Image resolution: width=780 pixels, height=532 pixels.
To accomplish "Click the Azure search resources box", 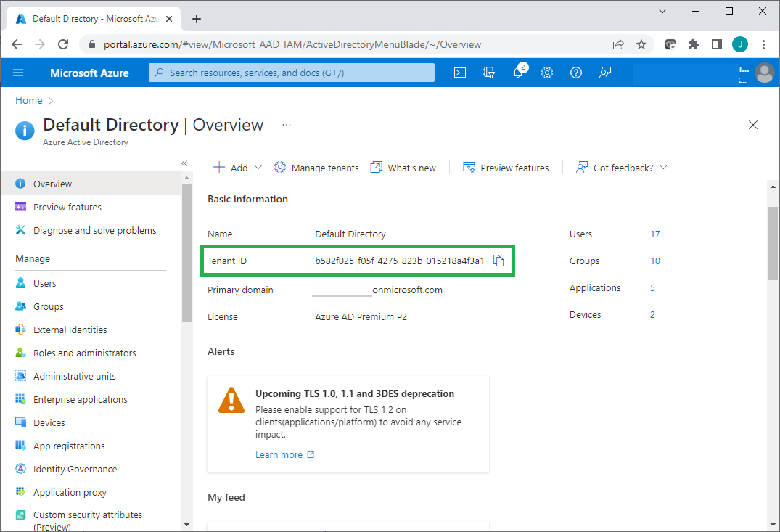I will [292, 73].
